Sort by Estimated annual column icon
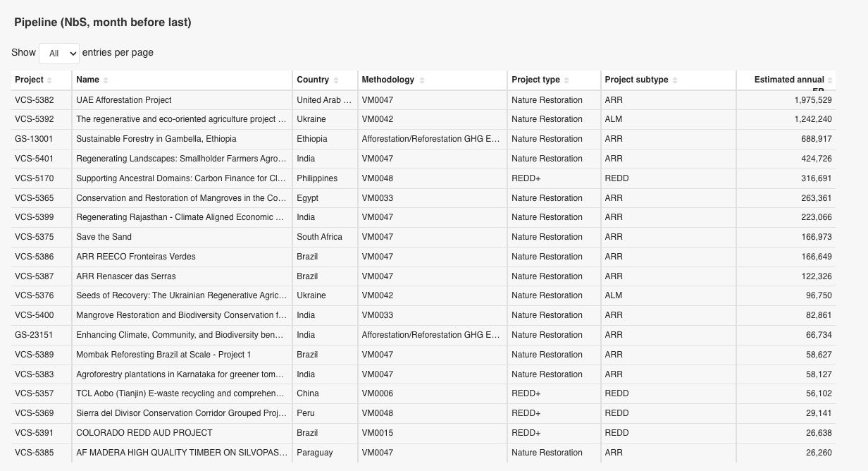The image size is (868, 471). 830,80
